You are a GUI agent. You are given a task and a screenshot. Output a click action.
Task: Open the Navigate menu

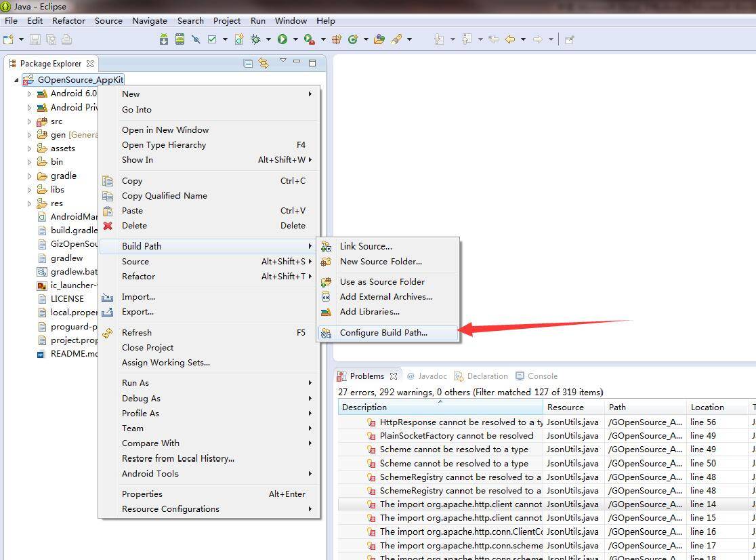(150, 21)
